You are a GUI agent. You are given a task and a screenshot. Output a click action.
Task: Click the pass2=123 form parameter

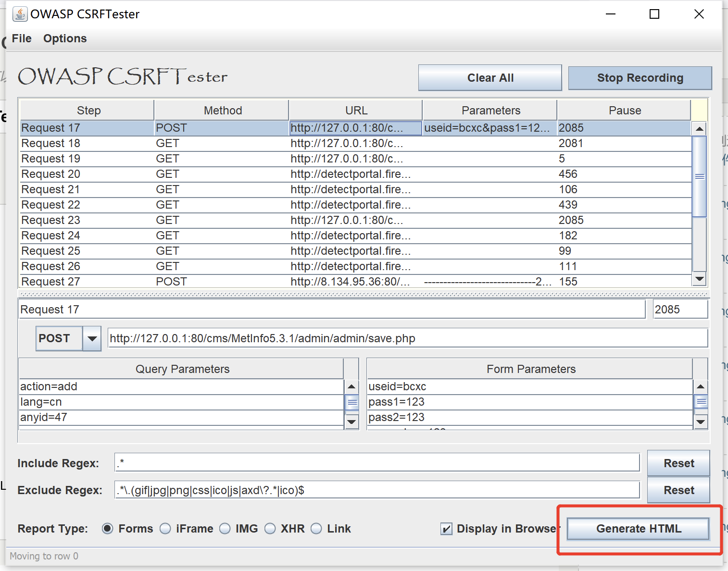click(x=530, y=417)
